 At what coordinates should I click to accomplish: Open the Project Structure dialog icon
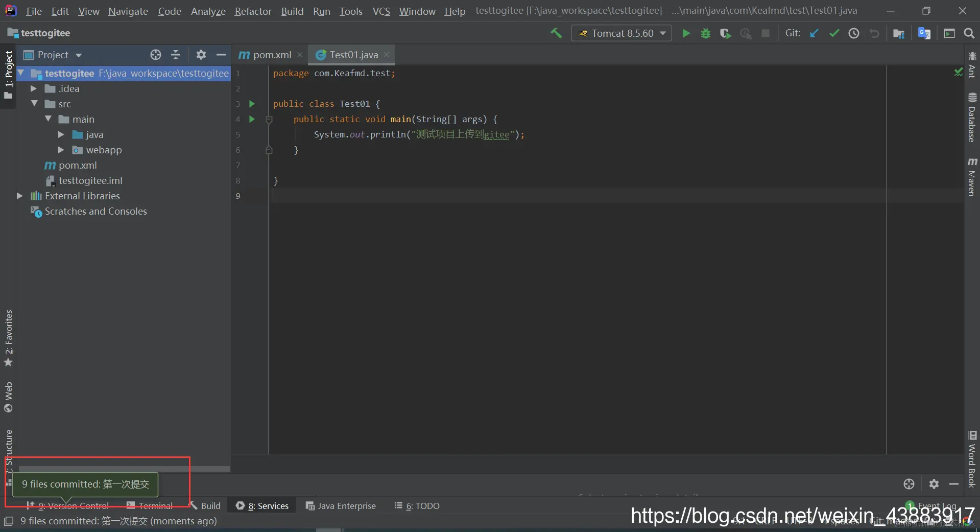click(x=899, y=33)
